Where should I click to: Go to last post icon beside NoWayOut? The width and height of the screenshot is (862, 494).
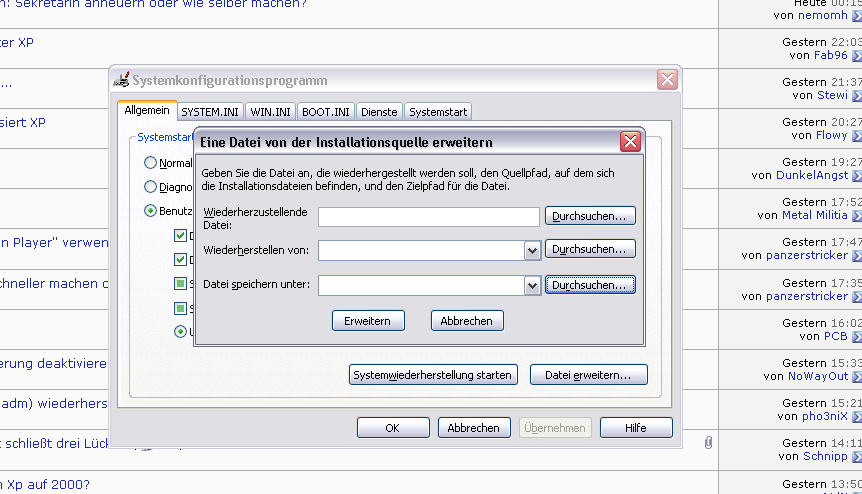857,378
